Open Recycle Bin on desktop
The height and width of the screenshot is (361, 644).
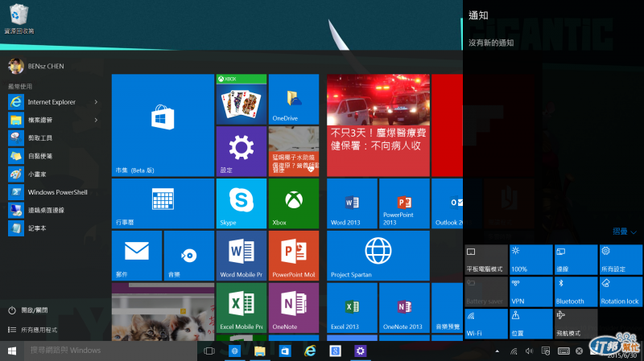coord(19,18)
